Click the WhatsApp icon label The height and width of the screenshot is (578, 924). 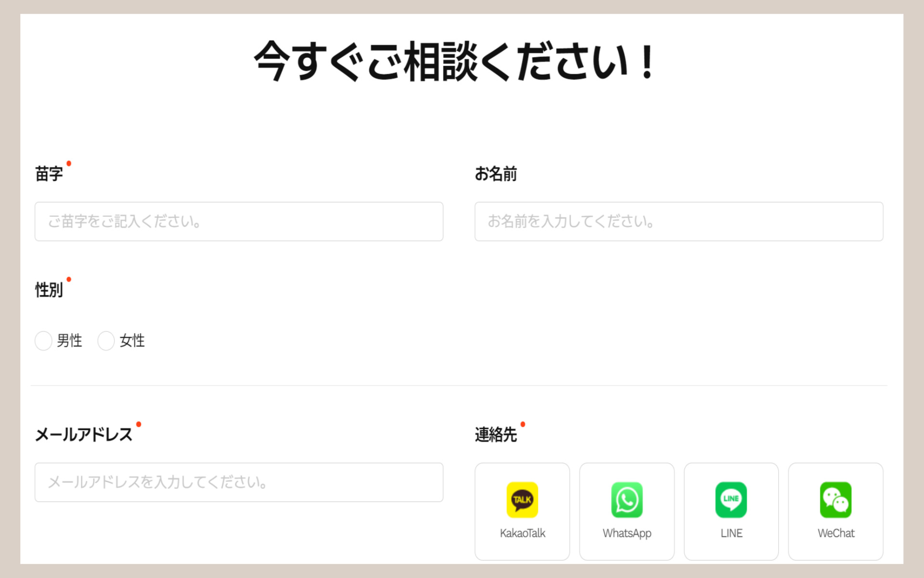pos(627,533)
